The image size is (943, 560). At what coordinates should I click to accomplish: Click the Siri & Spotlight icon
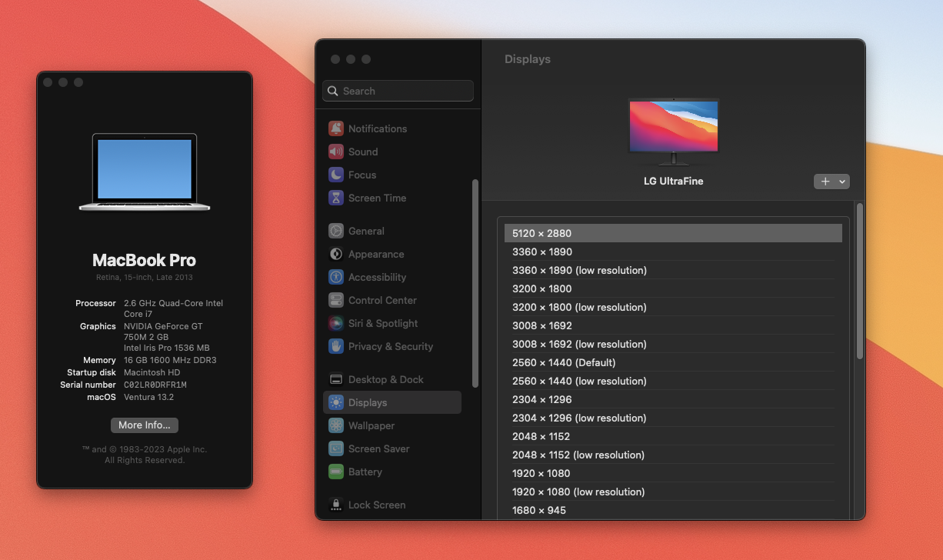click(336, 323)
